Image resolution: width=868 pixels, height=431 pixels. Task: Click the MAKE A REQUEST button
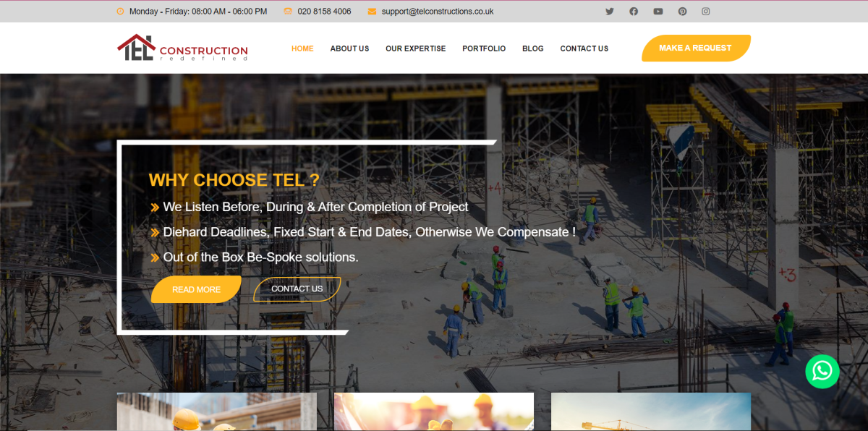[x=695, y=48]
